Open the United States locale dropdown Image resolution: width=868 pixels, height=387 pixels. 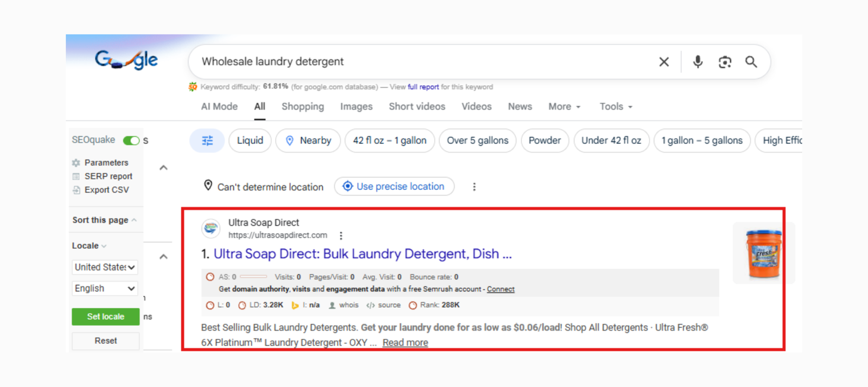point(105,267)
